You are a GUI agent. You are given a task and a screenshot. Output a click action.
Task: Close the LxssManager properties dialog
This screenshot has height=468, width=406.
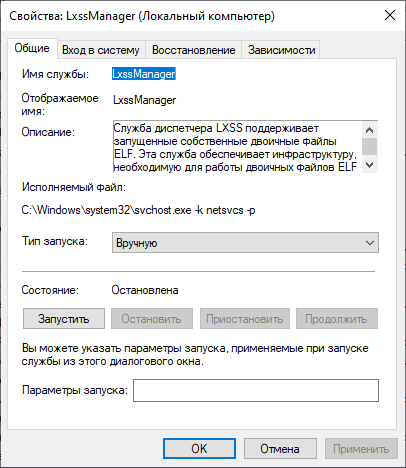390,15
